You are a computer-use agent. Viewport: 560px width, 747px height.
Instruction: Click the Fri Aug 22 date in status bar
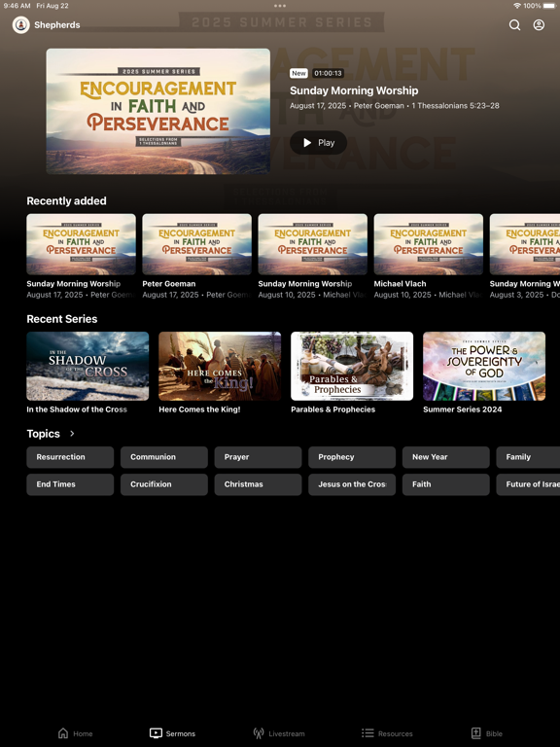52,6
